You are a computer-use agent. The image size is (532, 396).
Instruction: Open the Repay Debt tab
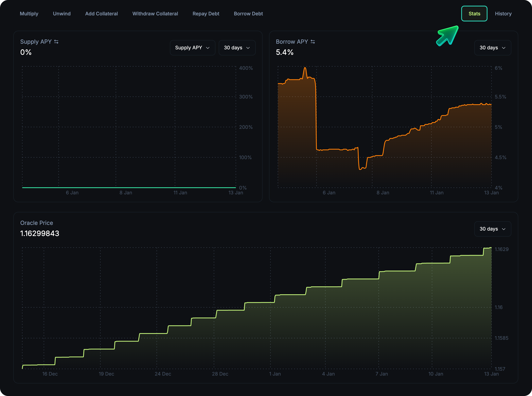206,14
